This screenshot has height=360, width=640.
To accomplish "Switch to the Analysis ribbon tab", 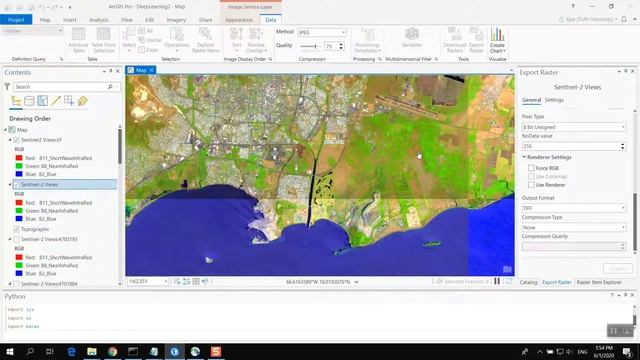I will pyautogui.click(x=98, y=20).
